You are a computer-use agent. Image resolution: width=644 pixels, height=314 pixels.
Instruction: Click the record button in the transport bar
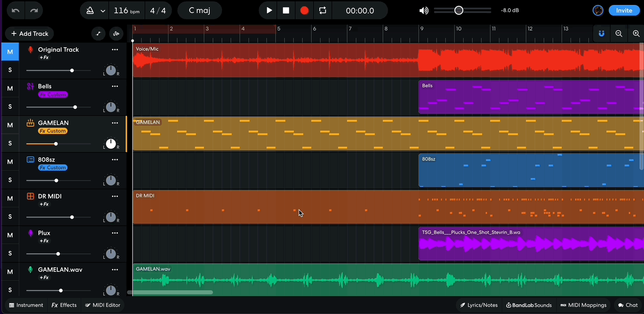pos(305,10)
